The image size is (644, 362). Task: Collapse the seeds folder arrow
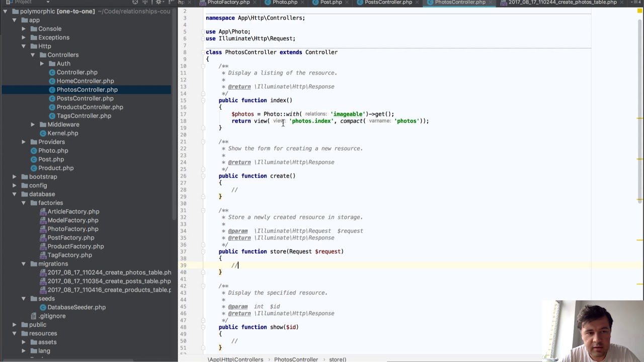[24, 299]
